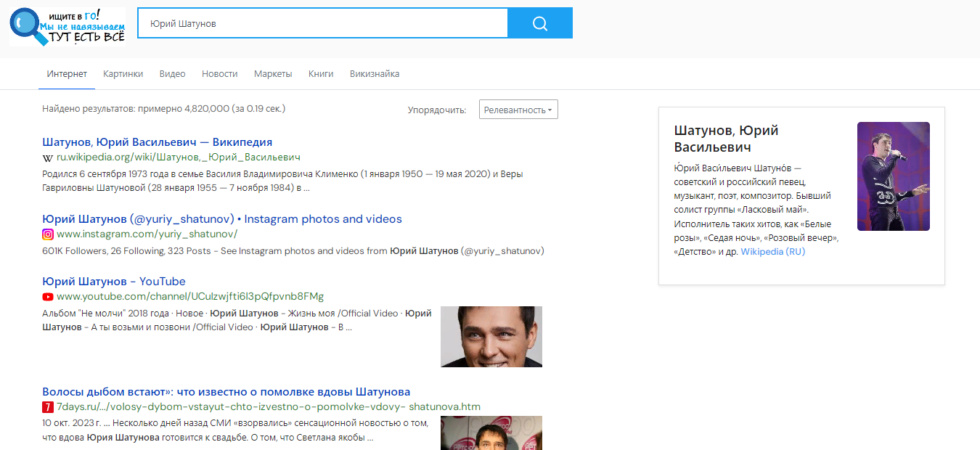Open the Wikipedia (RU) link in info card

coord(772,252)
